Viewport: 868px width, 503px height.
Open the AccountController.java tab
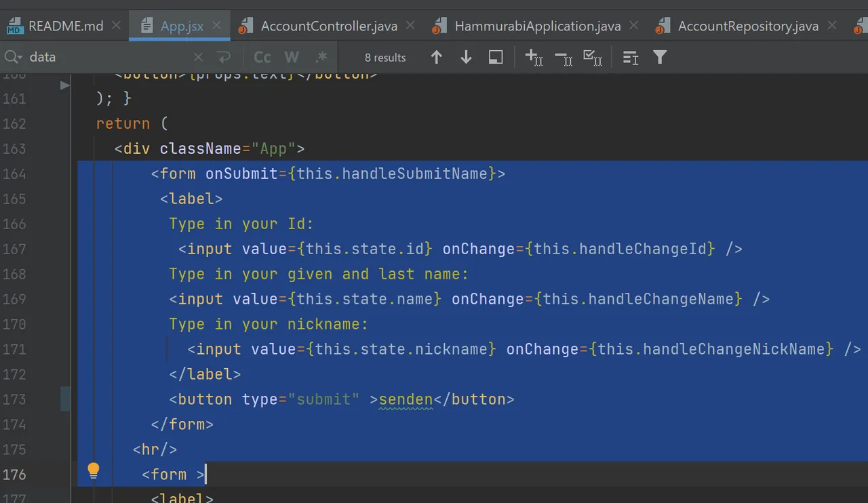pyautogui.click(x=319, y=26)
